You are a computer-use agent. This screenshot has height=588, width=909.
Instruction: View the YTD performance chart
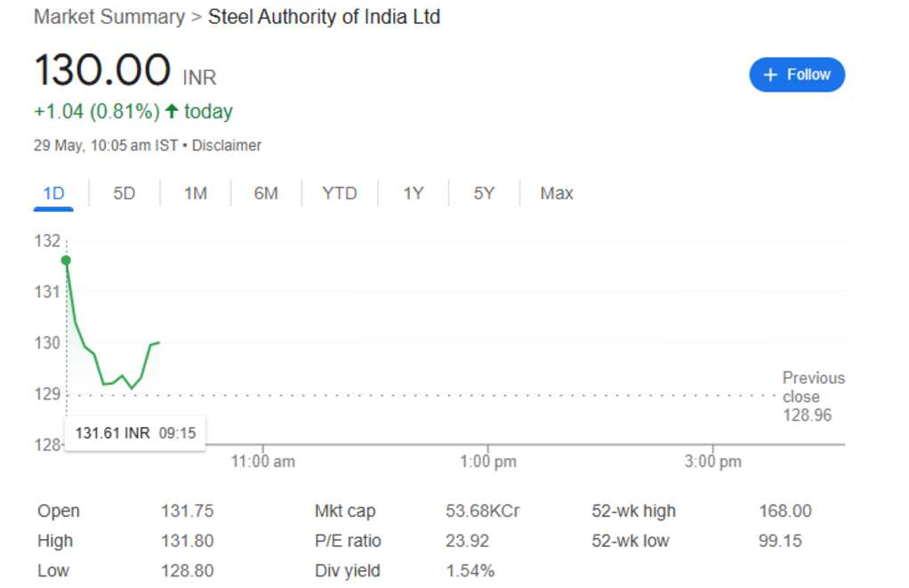339,192
